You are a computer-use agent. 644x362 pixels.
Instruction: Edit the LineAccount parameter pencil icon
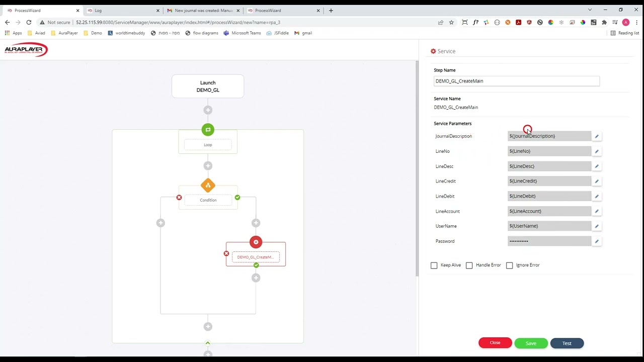(597, 211)
